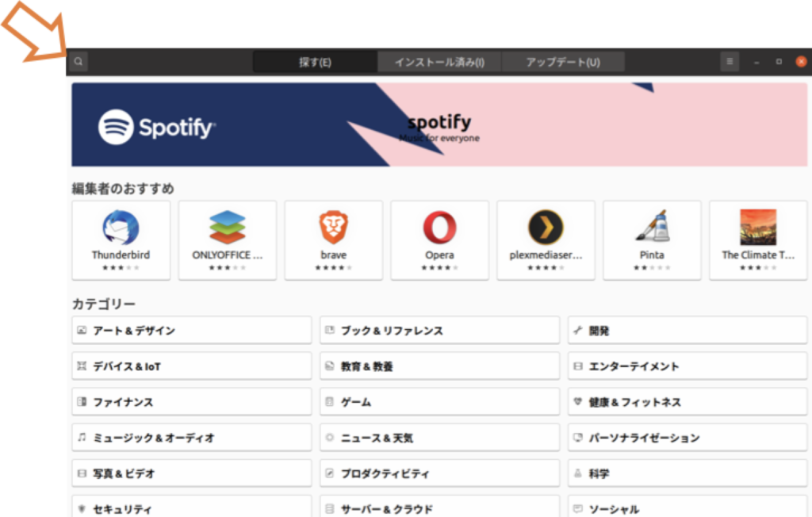Open the brave browser tile
This screenshot has width=812, height=517.
(334, 240)
